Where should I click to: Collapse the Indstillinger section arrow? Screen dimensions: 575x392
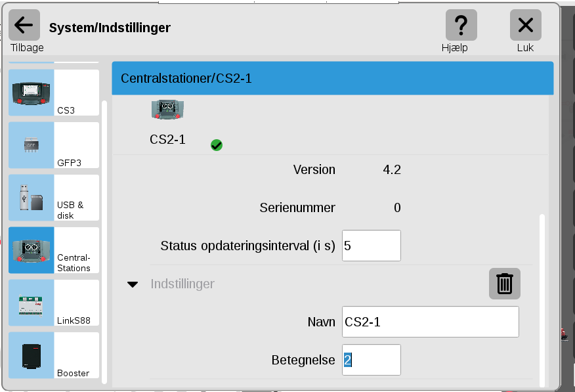133,284
